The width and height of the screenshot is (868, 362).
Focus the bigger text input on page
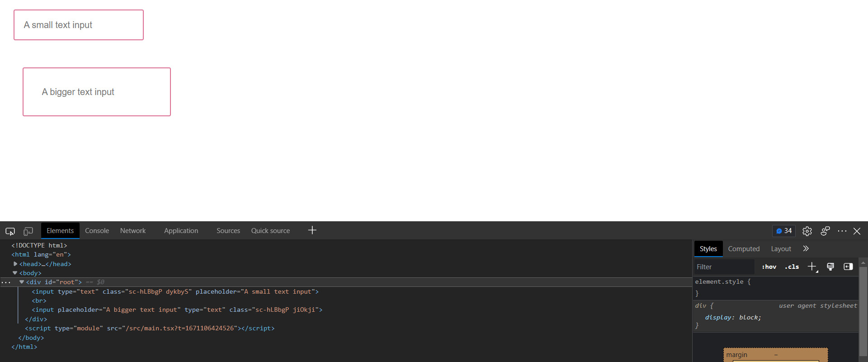(97, 92)
